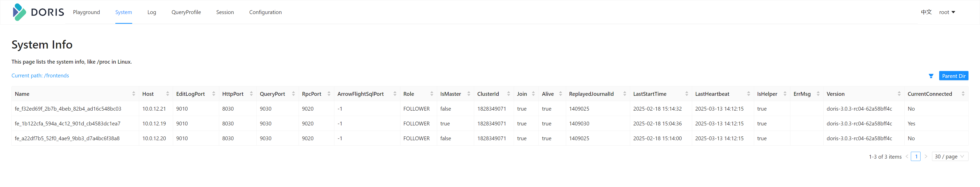Sort by the Role column arrows
The image size is (980, 187).
point(431,94)
